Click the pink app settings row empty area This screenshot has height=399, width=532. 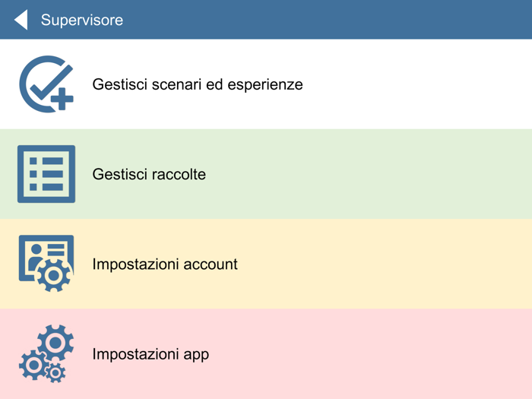coord(380,354)
